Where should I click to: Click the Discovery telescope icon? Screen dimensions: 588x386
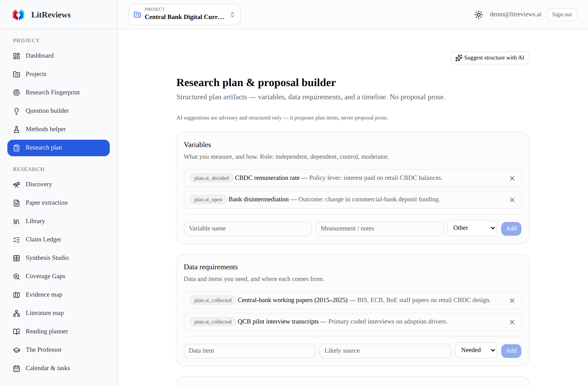(17, 184)
